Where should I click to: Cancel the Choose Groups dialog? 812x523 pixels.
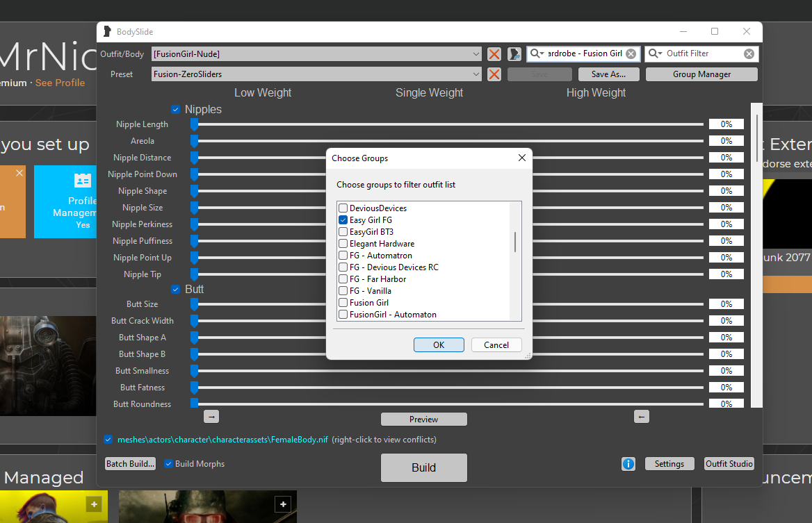coord(496,345)
